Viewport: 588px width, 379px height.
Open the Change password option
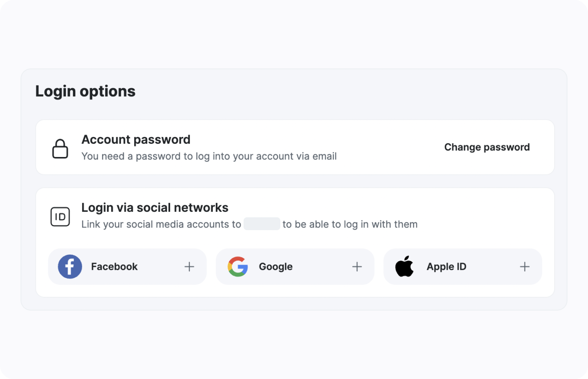pyautogui.click(x=487, y=147)
